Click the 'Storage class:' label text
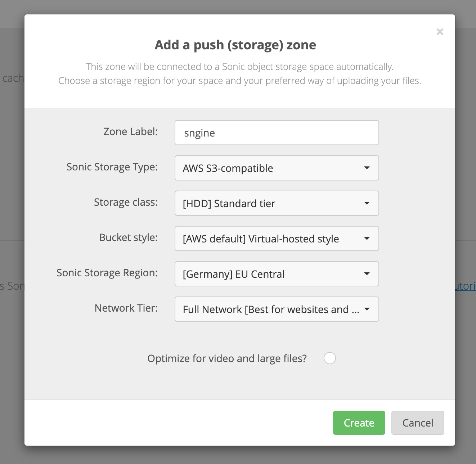The image size is (476, 464). click(x=126, y=202)
